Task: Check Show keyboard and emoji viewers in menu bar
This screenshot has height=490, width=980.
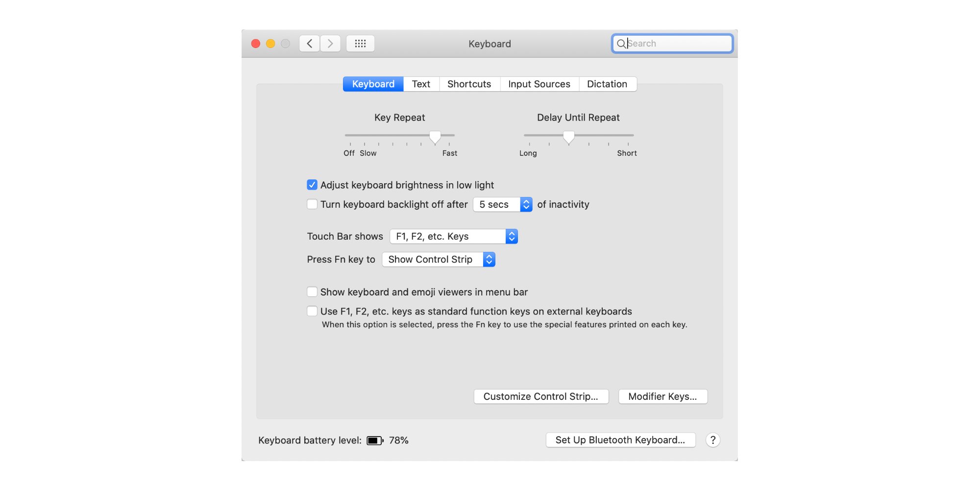Action: pyautogui.click(x=312, y=292)
